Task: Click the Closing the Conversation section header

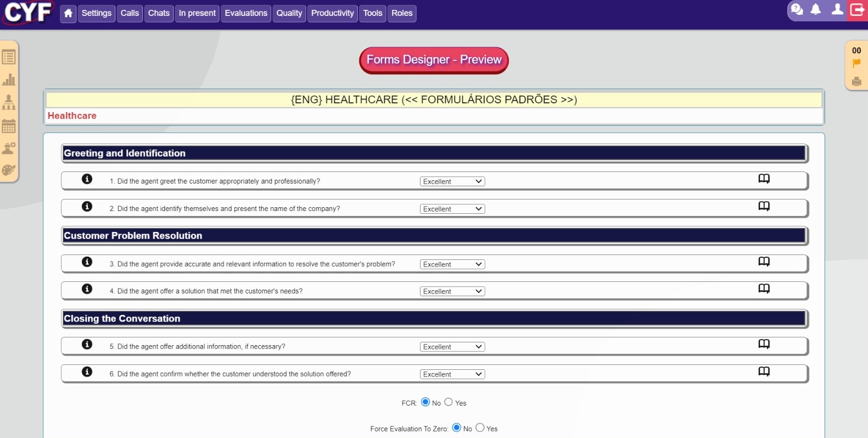Action: [x=434, y=319]
